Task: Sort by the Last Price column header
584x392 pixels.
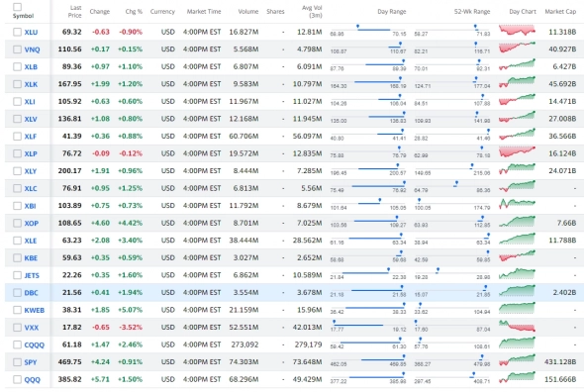Action: pos(74,12)
